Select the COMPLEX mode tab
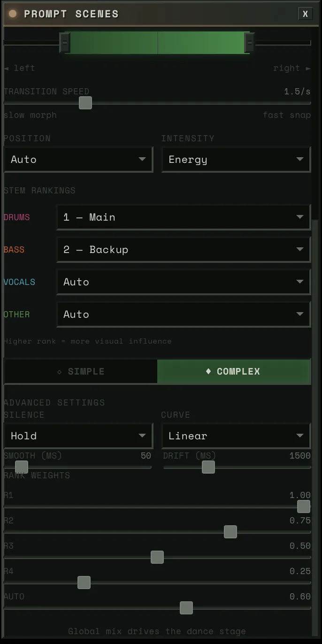The image size is (322, 644). [x=234, y=371]
